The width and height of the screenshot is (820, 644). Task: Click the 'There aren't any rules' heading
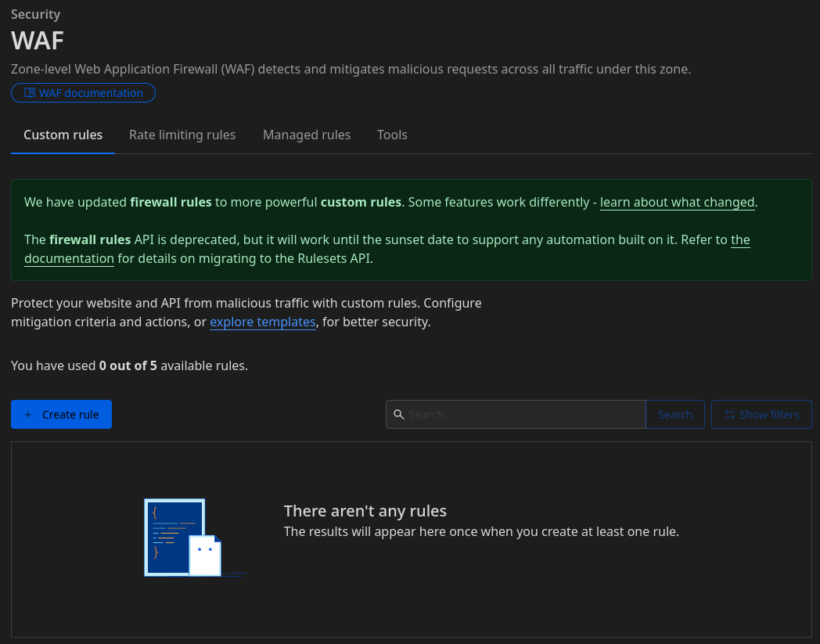tap(365, 511)
